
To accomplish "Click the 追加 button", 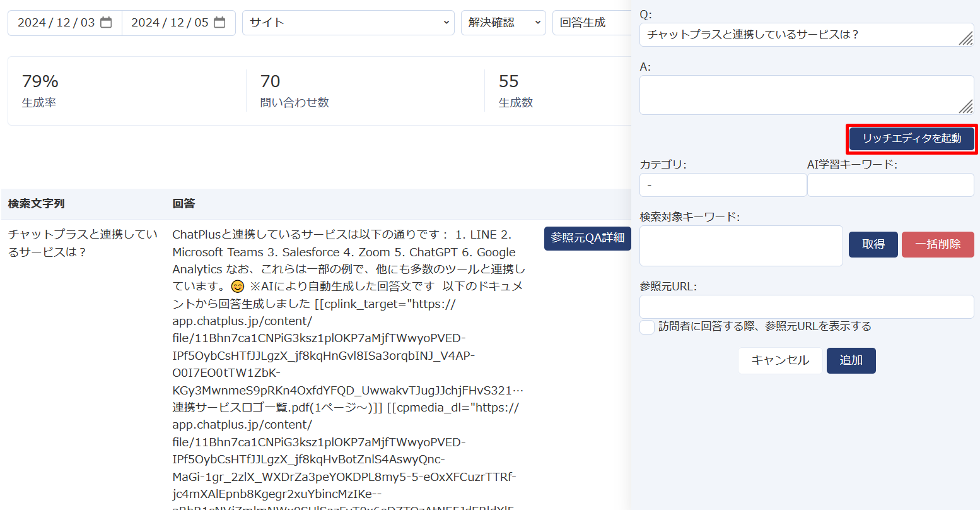I will pyautogui.click(x=851, y=360).
